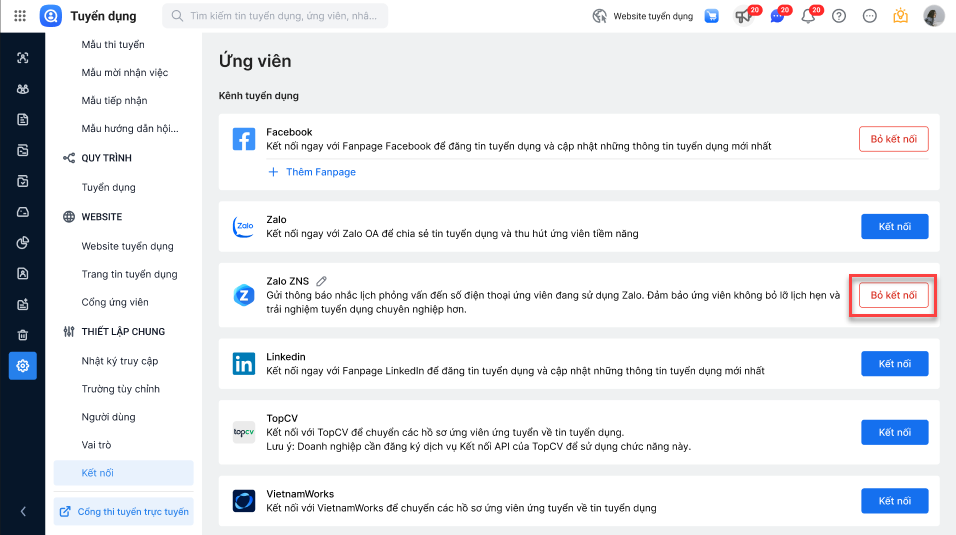This screenshot has height=535, width=956.
Task: Click the Linkedin logo icon
Action: pyautogui.click(x=244, y=364)
